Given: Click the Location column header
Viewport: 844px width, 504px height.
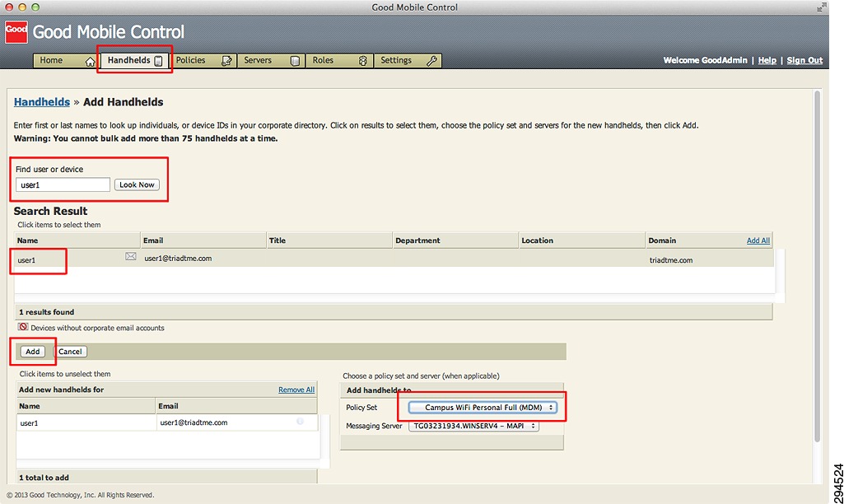Looking at the screenshot, I should tap(582, 240).
